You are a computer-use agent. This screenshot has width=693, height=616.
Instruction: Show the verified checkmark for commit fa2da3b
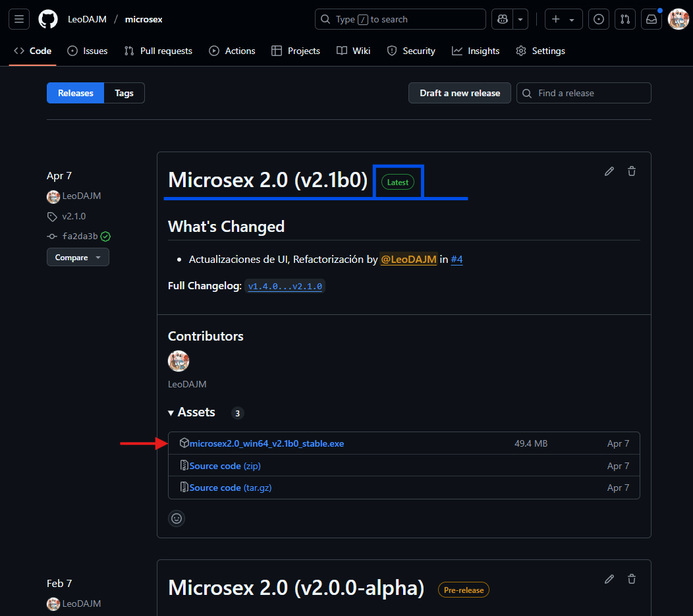(105, 237)
